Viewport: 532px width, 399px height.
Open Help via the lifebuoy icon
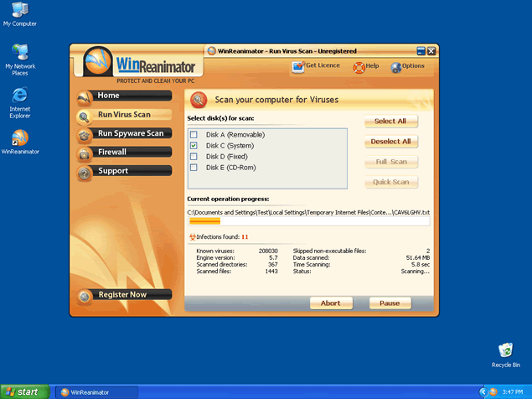tap(359, 66)
